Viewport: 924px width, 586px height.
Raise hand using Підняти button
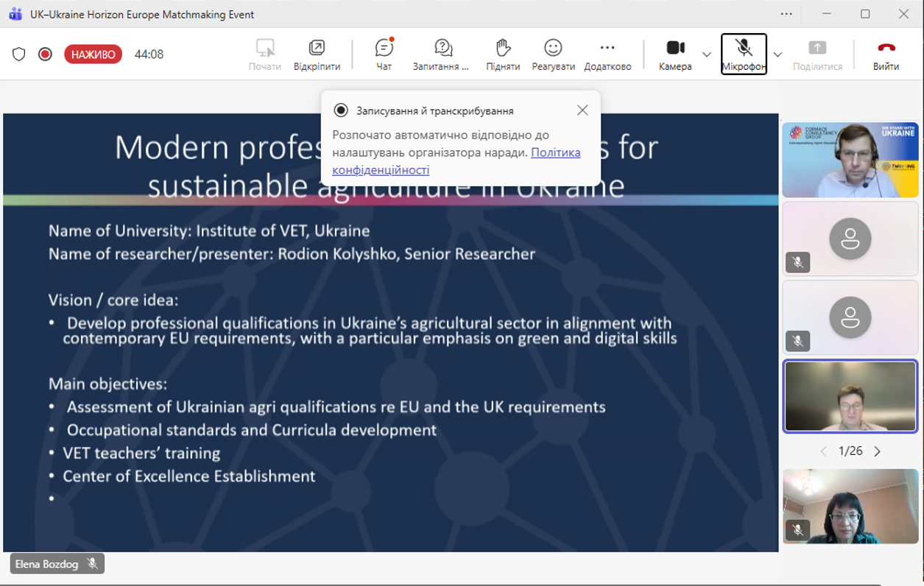tap(503, 54)
